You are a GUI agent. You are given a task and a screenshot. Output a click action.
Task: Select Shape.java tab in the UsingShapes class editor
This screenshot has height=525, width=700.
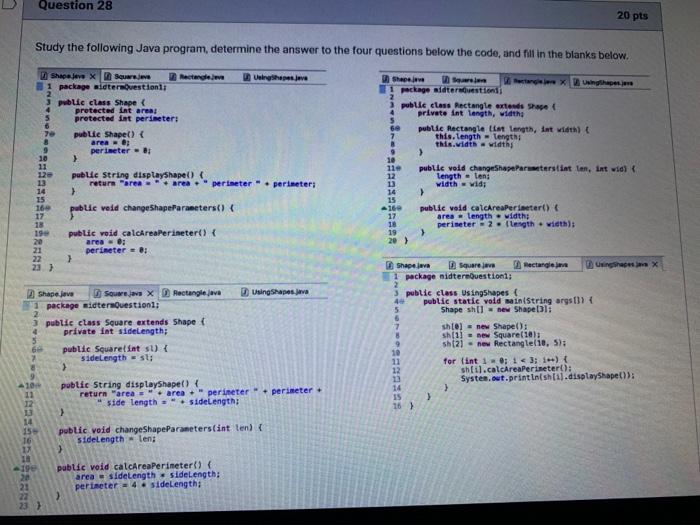pyautogui.click(x=408, y=265)
